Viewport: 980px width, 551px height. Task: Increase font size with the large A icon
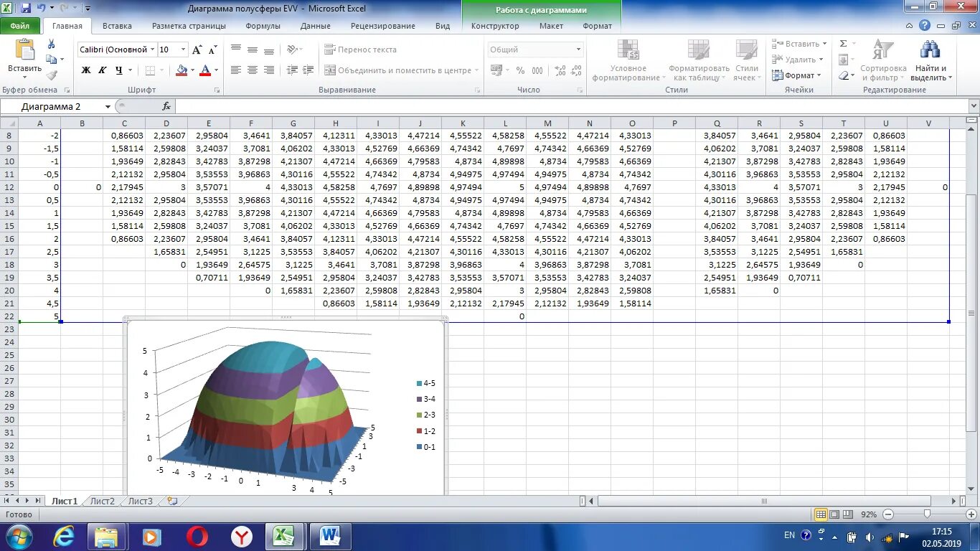click(197, 50)
